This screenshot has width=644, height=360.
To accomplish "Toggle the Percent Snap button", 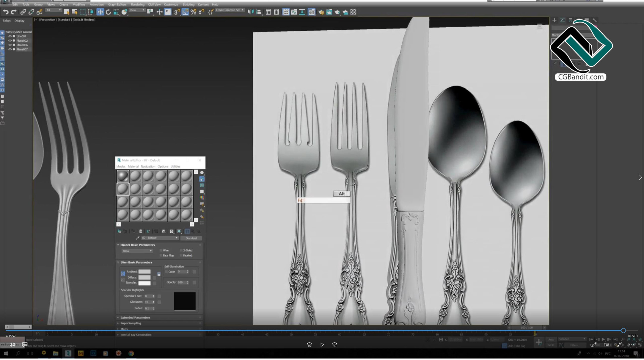I will (193, 12).
